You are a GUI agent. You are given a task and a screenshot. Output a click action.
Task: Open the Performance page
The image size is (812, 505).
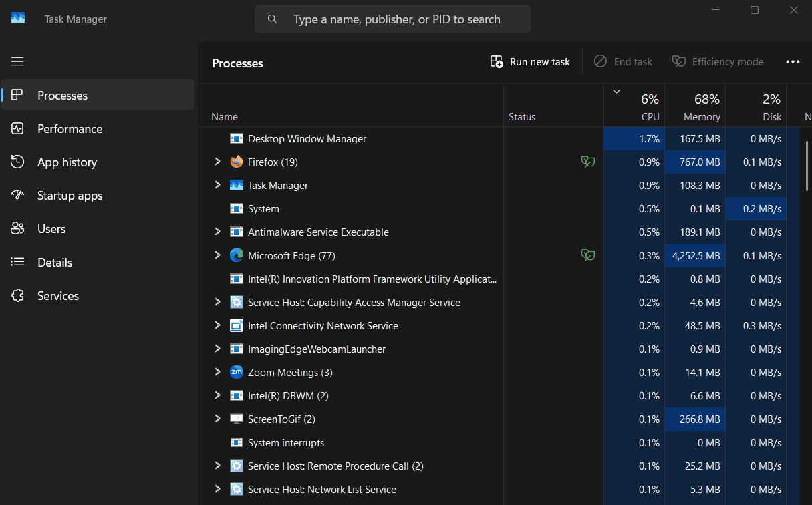coord(98,129)
